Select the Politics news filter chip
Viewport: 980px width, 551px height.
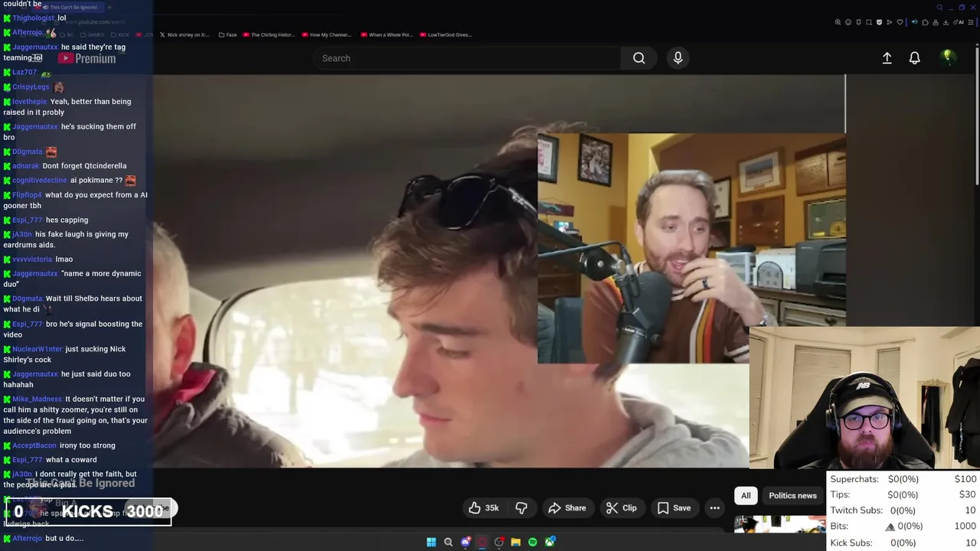tap(792, 496)
